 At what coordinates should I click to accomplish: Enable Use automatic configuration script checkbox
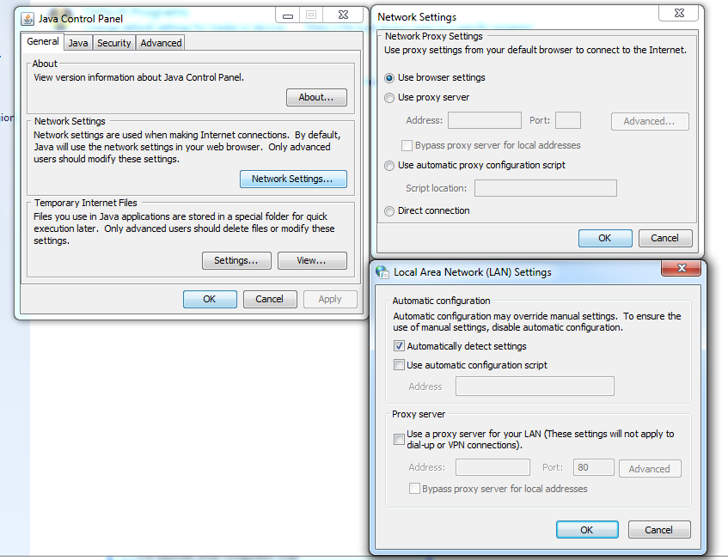coord(399,366)
